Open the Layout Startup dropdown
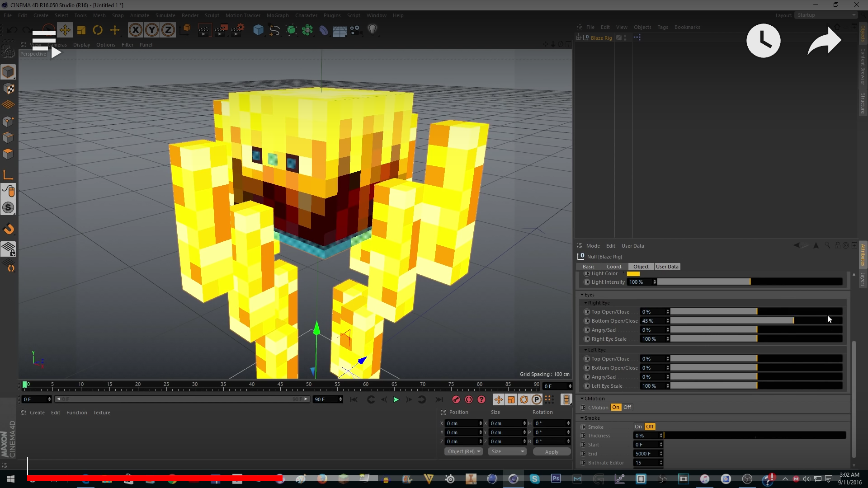Image resolution: width=868 pixels, height=488 pixels. (826, 15)
